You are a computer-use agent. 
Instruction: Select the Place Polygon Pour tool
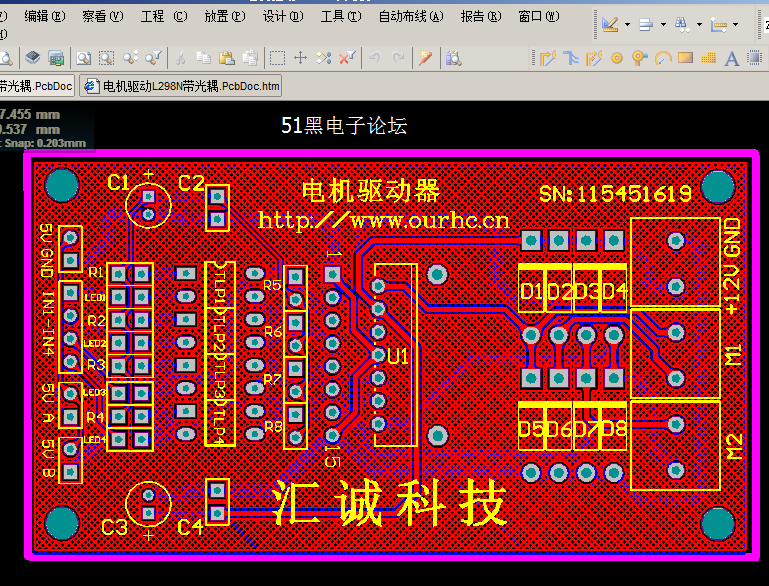coord(709,58)
